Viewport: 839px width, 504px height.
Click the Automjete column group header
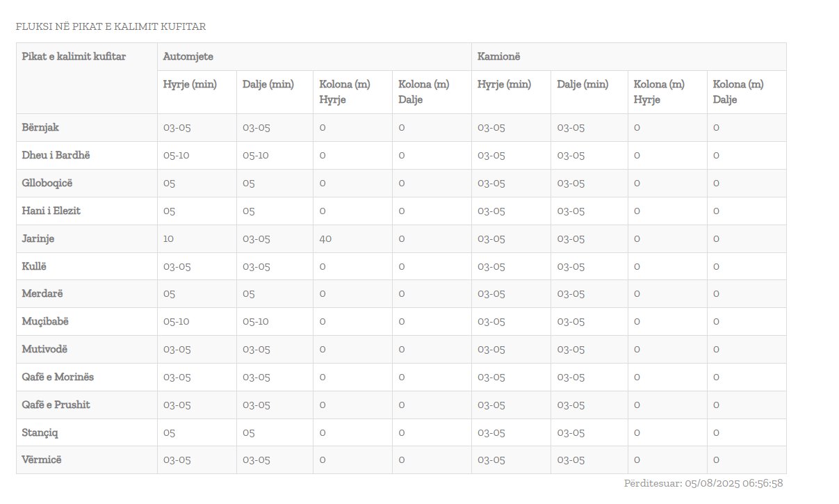coord(188,56)
